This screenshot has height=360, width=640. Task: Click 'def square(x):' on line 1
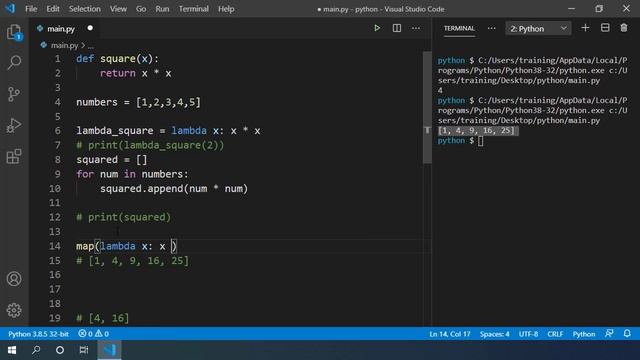click(x=117, y=59)
